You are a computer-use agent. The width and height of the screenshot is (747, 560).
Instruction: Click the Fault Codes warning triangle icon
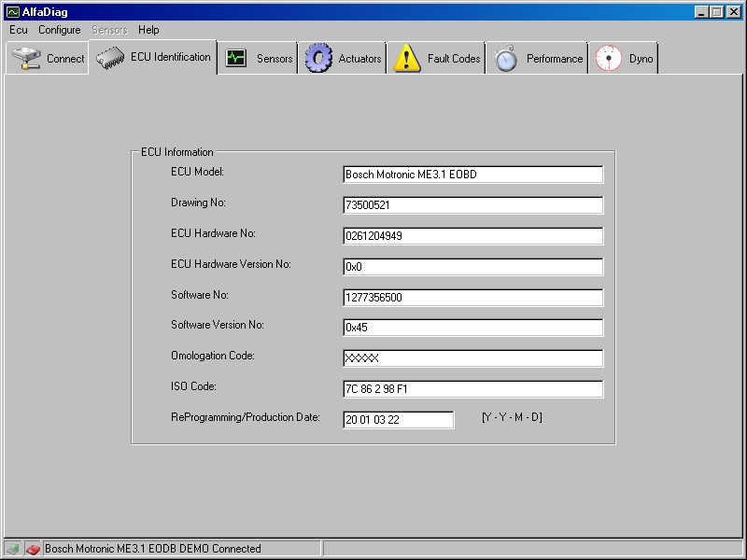click(407, 58)
